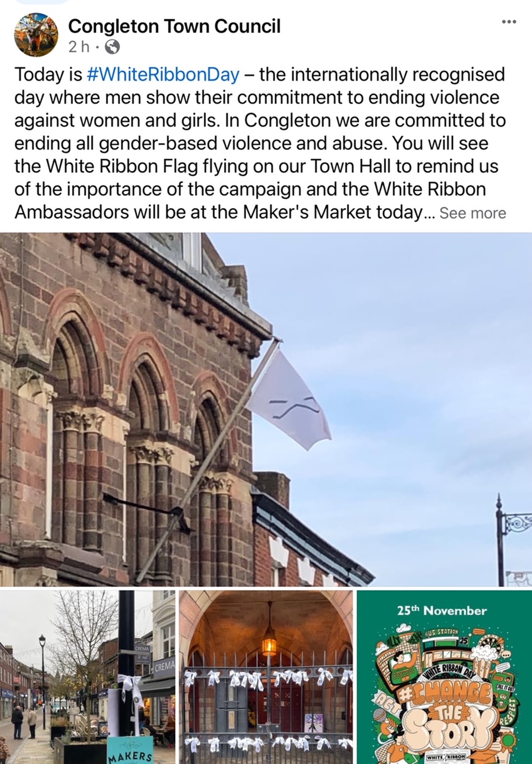
Task: Open the Town Hall flag photo
Action: [266, 409]
